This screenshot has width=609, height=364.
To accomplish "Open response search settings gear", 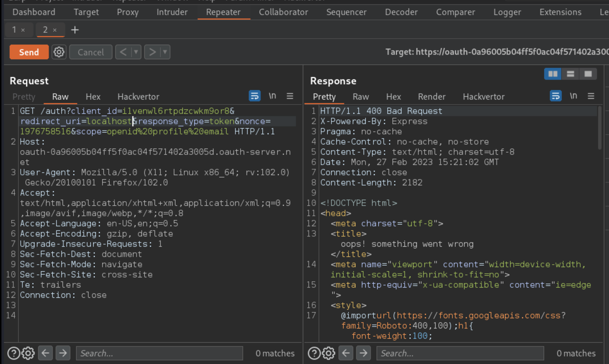I will (328, 353).
